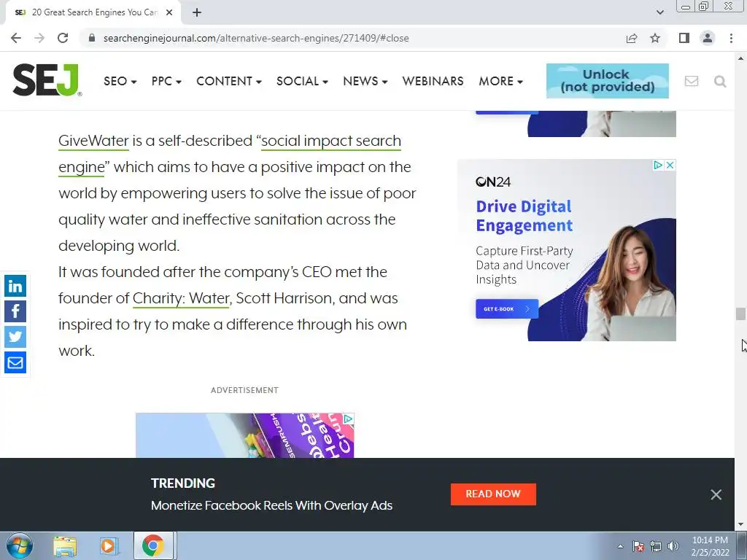Open Windows Explorer from taskbar
Image resolution: width=747 pixels, height=560 pixels.
[x=65, y=545]
